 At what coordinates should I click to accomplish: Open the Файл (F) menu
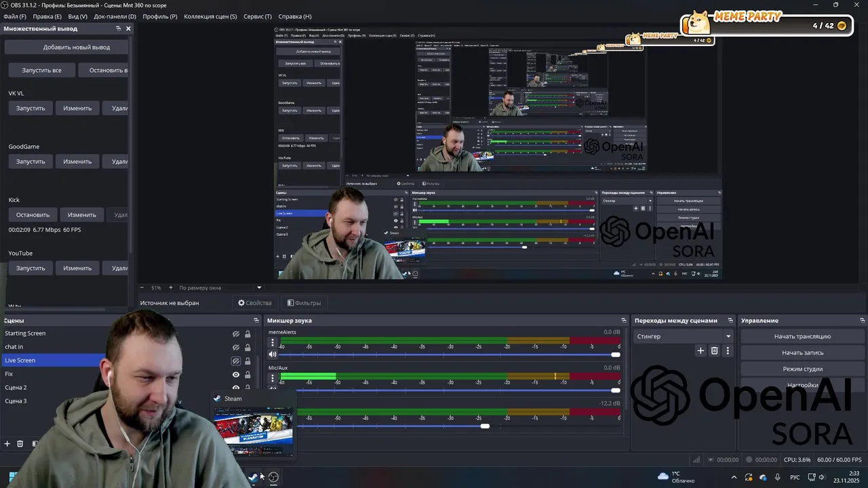pos(15,16)
